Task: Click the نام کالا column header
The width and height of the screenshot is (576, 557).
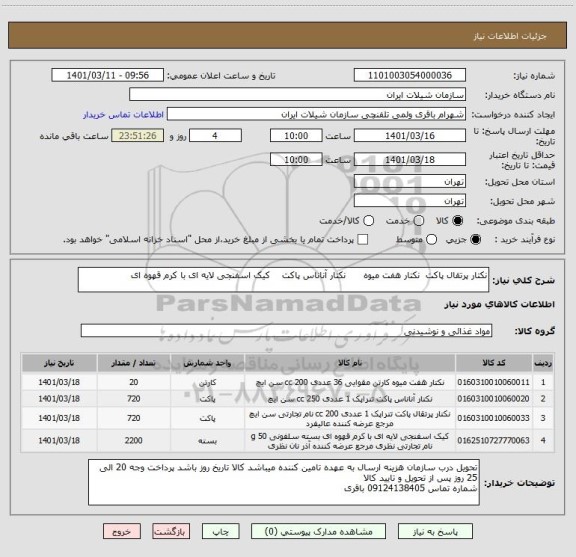Action: pos(350,363)
